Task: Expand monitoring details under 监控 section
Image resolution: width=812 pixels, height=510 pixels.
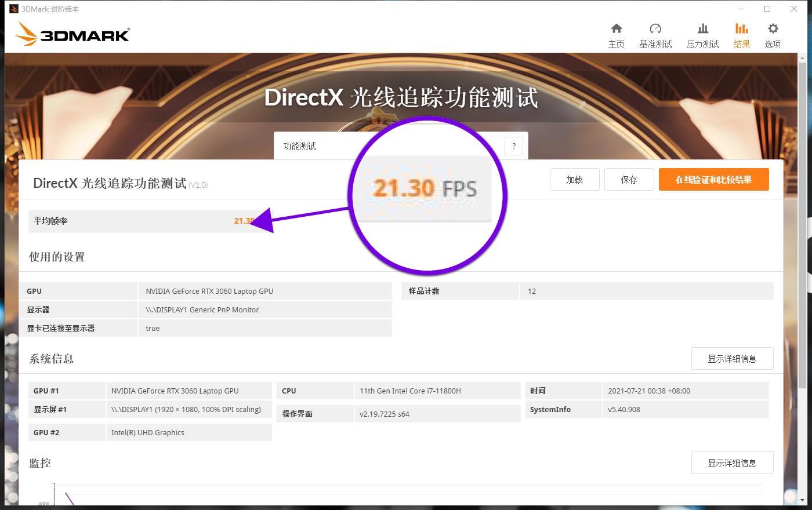Action: tap(732, 462)
